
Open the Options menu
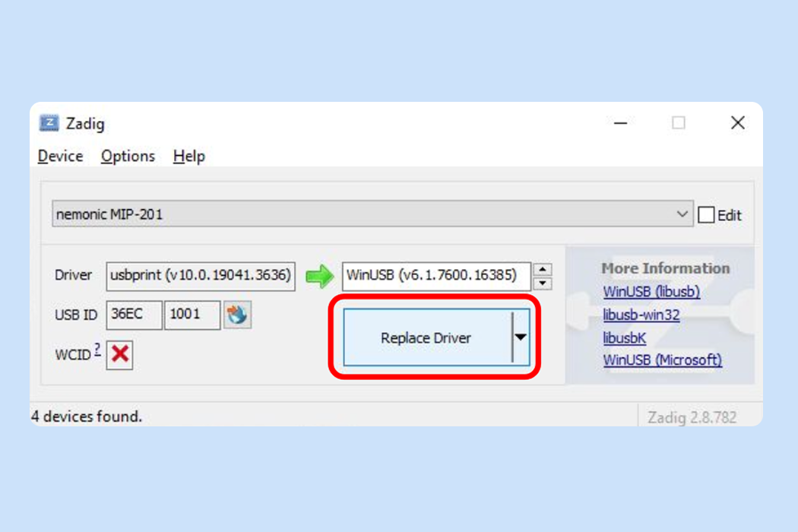click(128, 157)
